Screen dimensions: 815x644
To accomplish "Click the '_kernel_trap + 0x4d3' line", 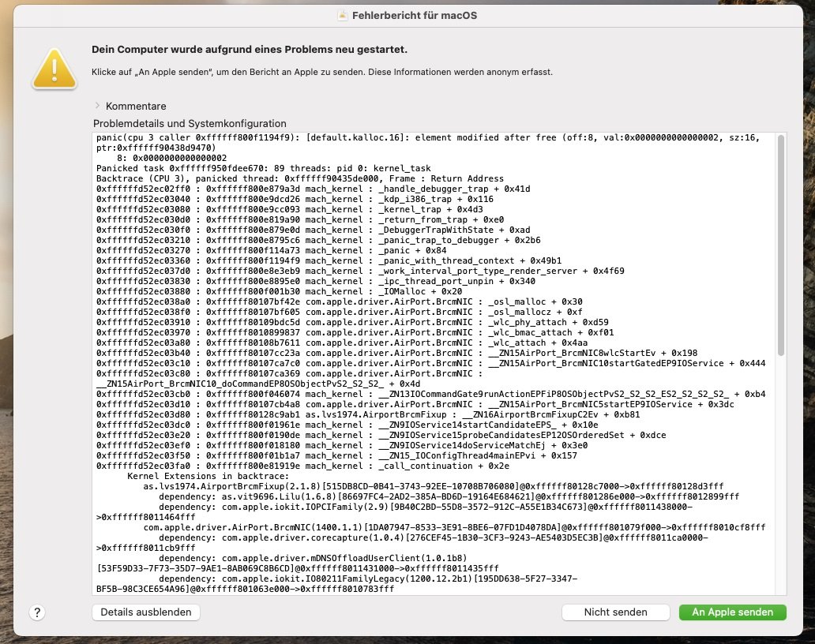I will 290,209.
